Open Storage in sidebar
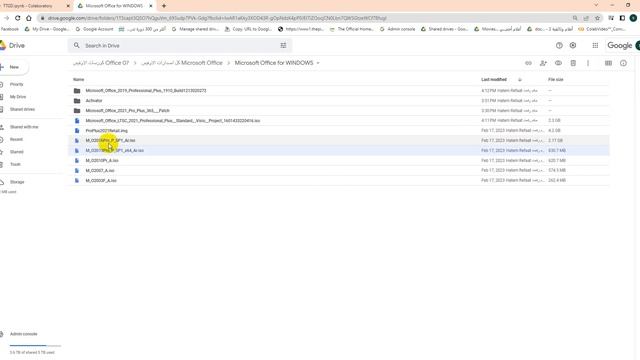640x360 pixels. tap(17, 182)
